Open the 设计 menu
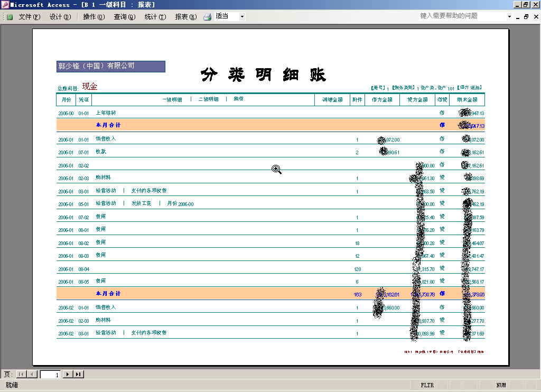The image size is (541, 392). 60,17
